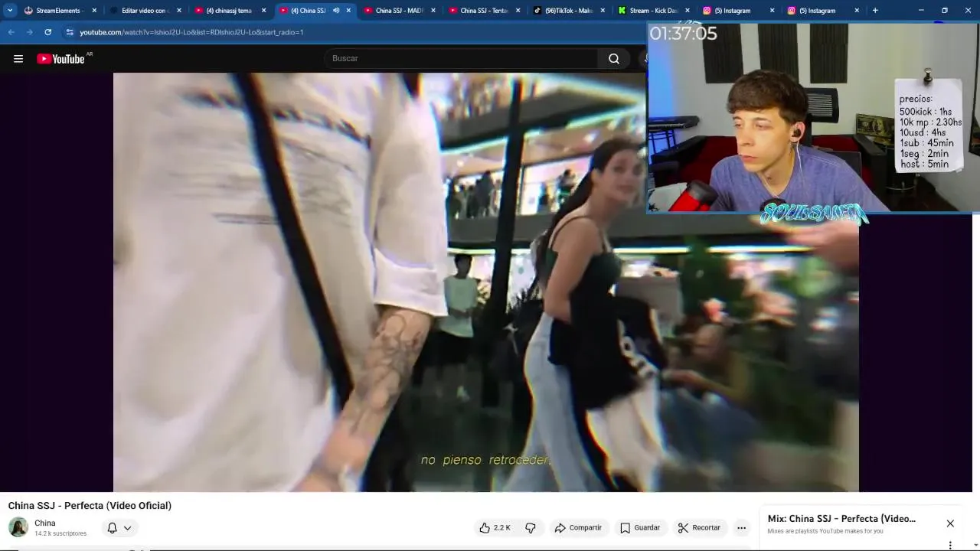Click the Mix: China SSJ - Perfecta heading
Viewport: 980px width, 551px height.
[841, 519]
